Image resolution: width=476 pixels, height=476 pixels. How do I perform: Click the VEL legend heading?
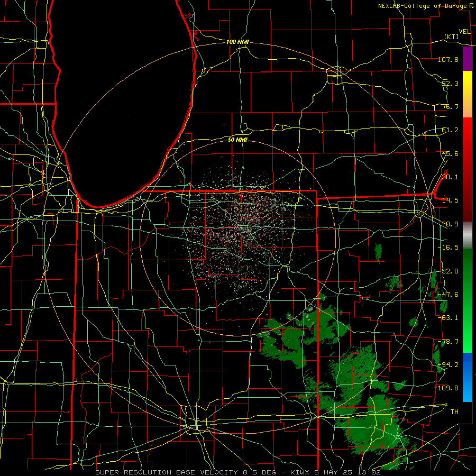point(464,32)
